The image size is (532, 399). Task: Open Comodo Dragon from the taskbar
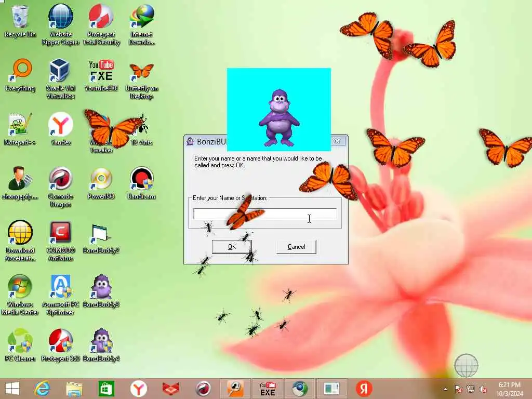coord(203,389)
